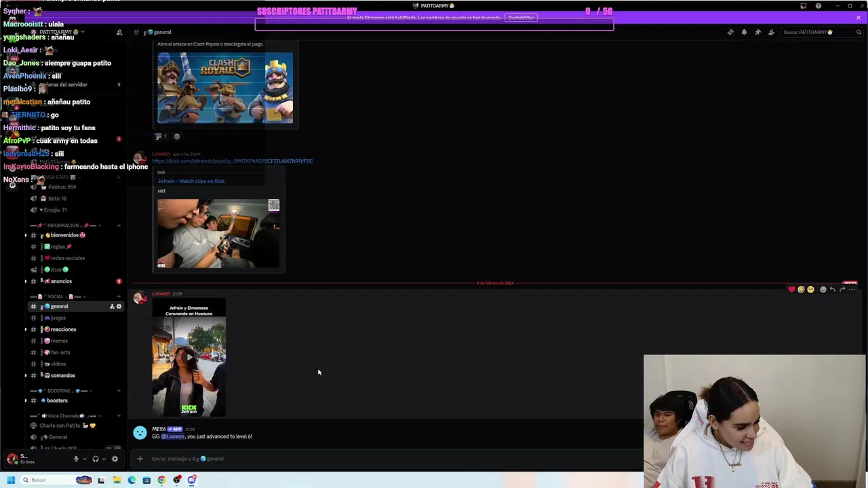
Task: Click the search magnifier in Buscar PATITOARMY
Action: click(859, 32)
